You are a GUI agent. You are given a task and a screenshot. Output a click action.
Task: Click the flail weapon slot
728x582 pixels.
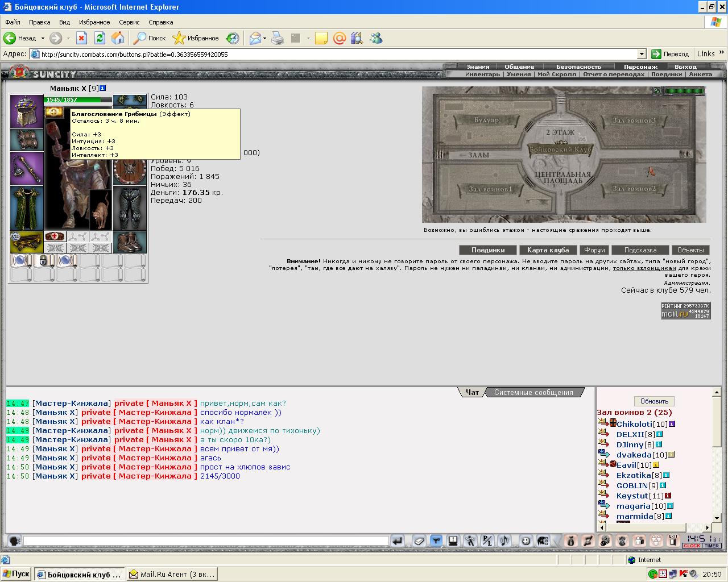point(27,168)
